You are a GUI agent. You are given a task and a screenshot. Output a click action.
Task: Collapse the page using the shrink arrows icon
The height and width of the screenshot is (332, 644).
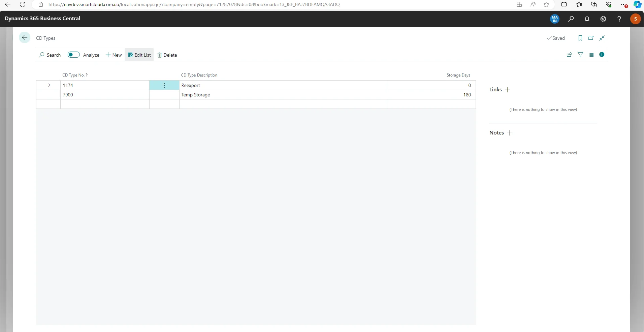pyautogui.click(x=602, y=38)
